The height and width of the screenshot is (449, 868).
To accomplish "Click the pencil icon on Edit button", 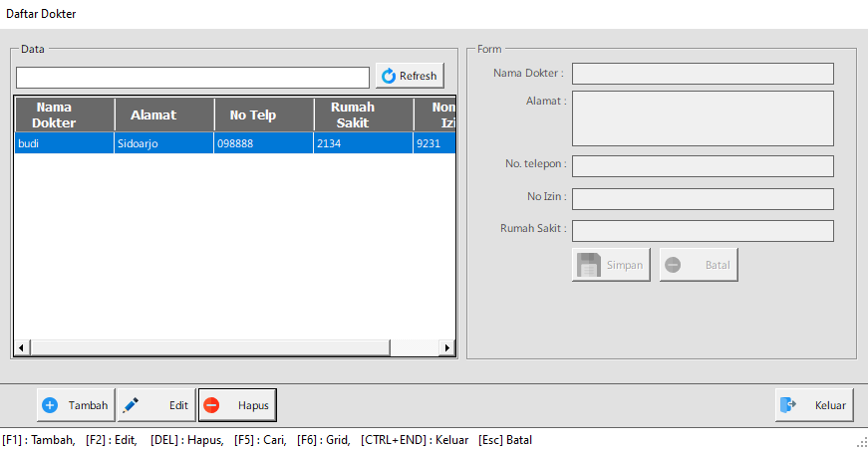I will [131, 405].
